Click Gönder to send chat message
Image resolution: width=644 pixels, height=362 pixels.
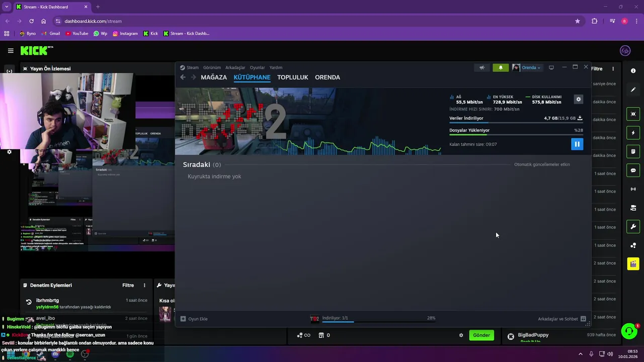tap(481, 335)
